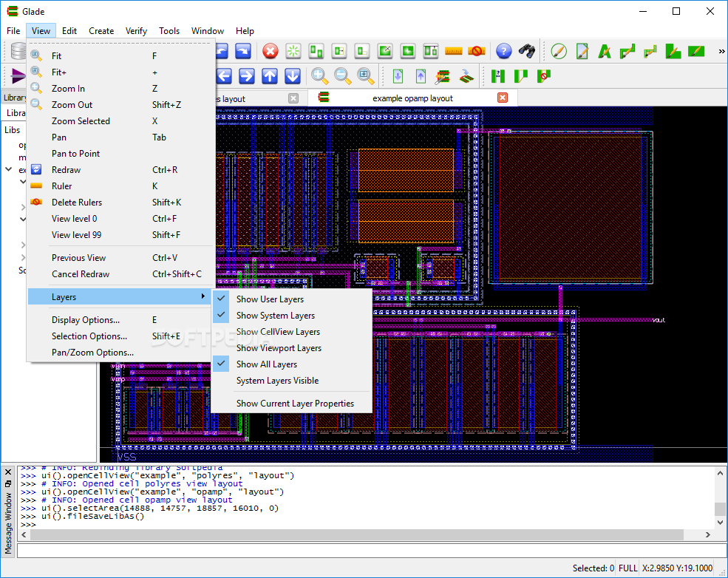Image resolution: width=728 pixels, height=578 pixels.
Task: Click the zoom to fit magnifier toolbar icon
Action: tap(366, 75)
